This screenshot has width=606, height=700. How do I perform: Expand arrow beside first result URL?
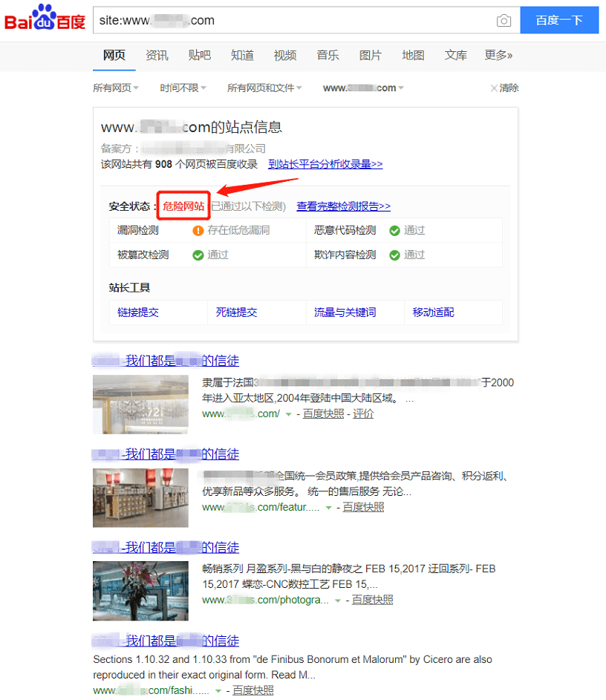pos(288,415)
